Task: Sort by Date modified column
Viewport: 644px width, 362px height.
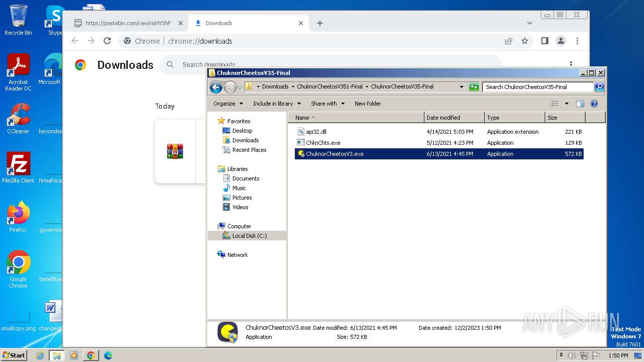Action: coord(455,118)
